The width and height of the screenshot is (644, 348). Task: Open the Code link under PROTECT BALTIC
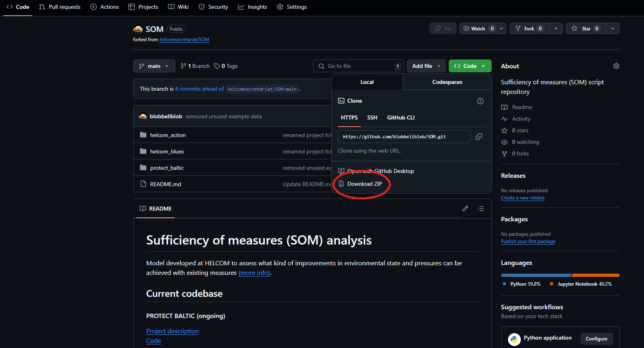click(x=154, y=341)
